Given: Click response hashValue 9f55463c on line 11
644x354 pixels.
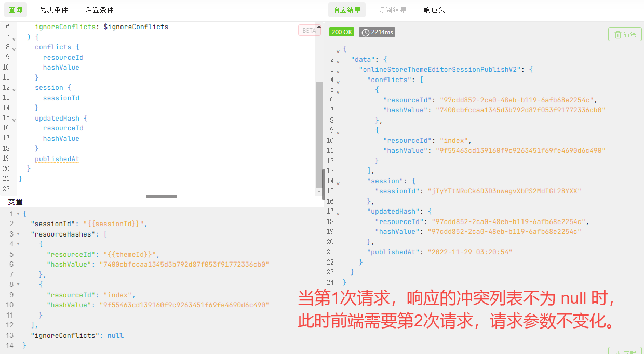Looking at the screenshot, I should pos(521,150).
